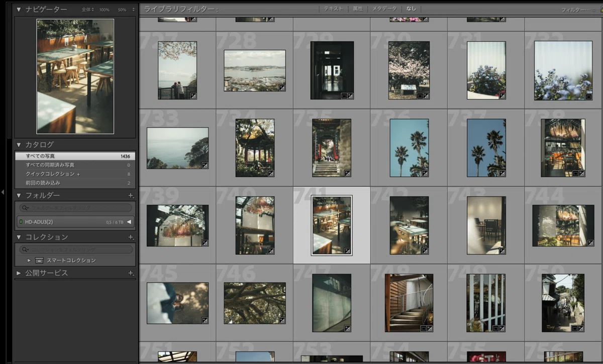
Task: Click develop adjustments badge on photo 738
Action: point(581,173)
